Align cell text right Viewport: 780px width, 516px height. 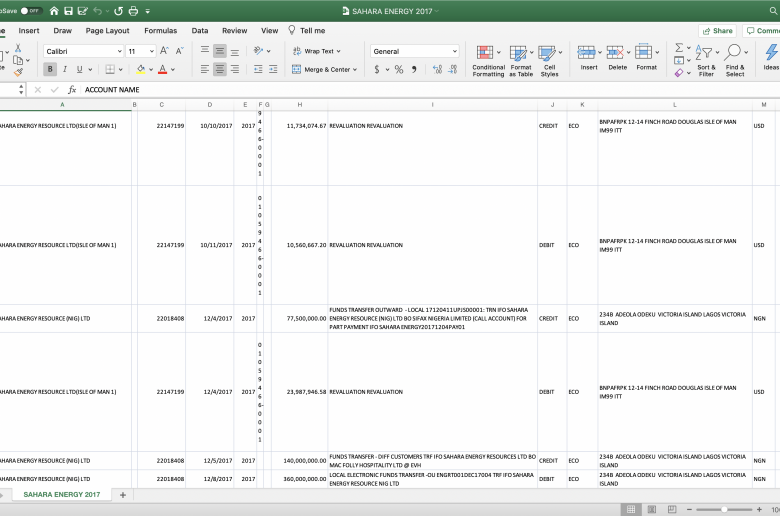[x=235, y=69]
